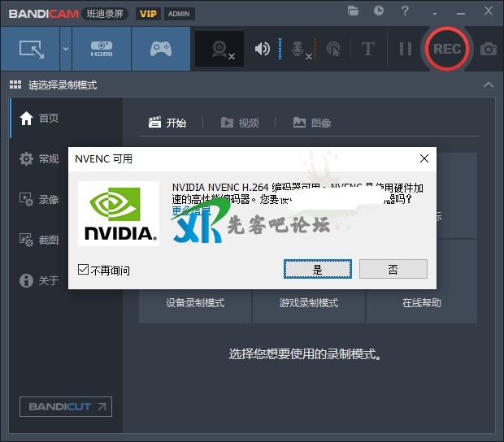Click the mouse cursor effects icon
Image resolution: width=504 pixels, height=442 pixels.
click(332, 49)
